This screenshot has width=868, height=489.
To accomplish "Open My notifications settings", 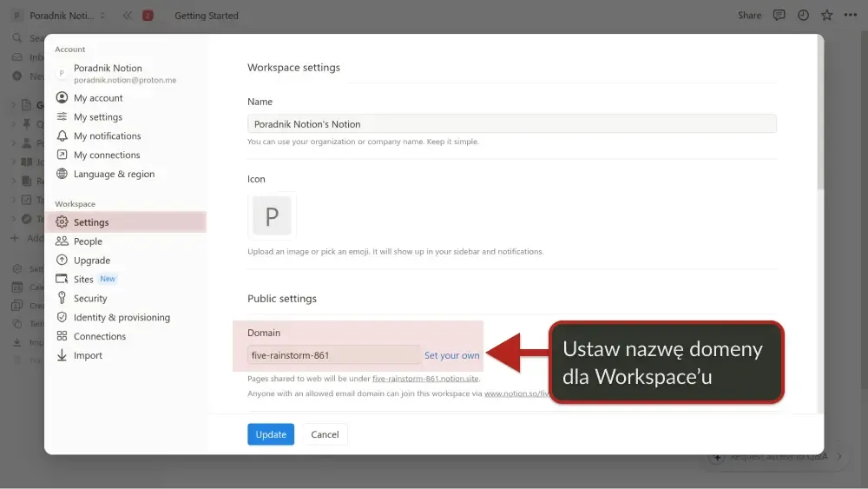I will tap(107, 135).
